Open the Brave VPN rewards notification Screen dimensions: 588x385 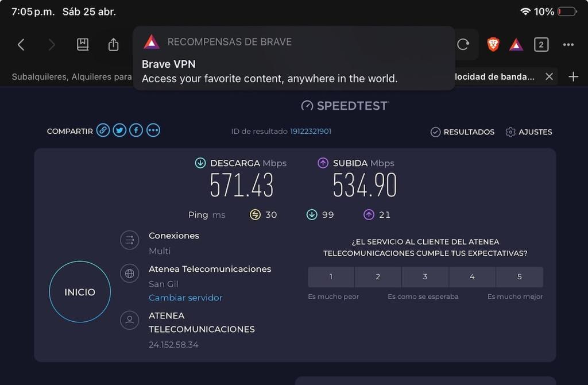pyautogui.click(x=294, y=58)
